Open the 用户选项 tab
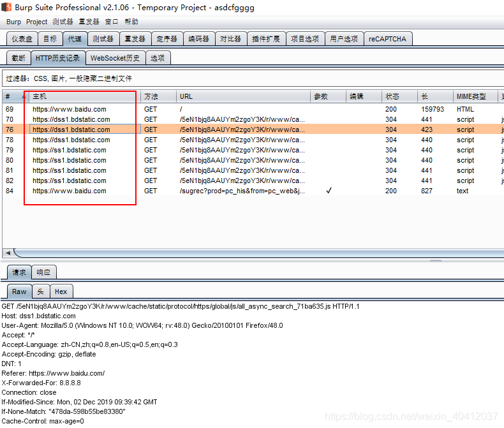This screenshot has height=428, width=504. [344, 39]
